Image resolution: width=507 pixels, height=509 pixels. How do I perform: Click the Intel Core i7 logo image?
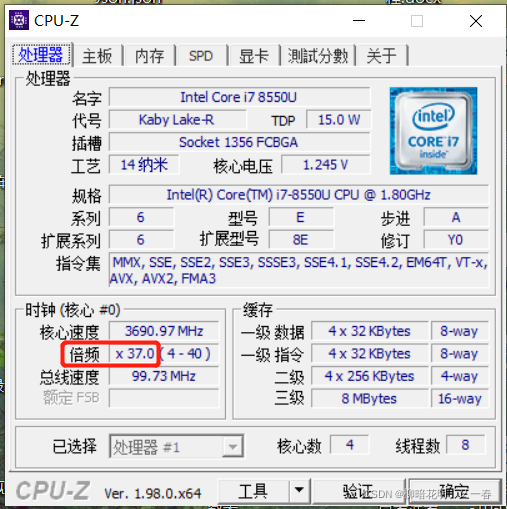(x=433, y=131)
